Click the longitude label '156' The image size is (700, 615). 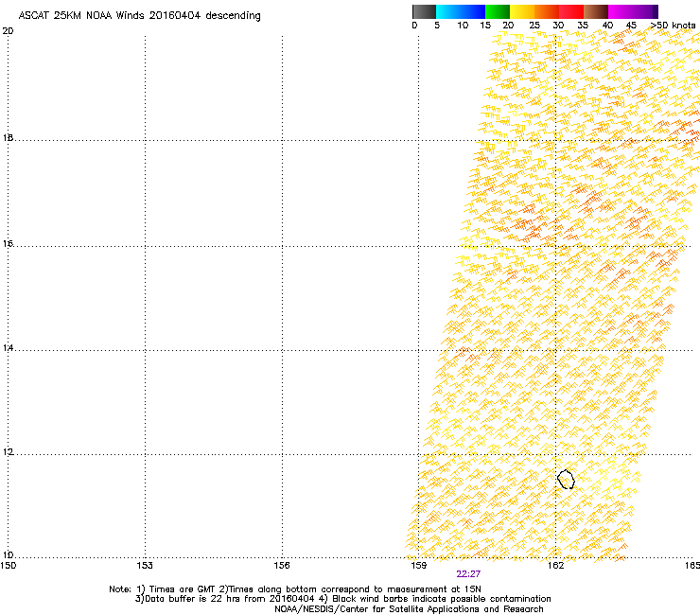click(282, 566)
